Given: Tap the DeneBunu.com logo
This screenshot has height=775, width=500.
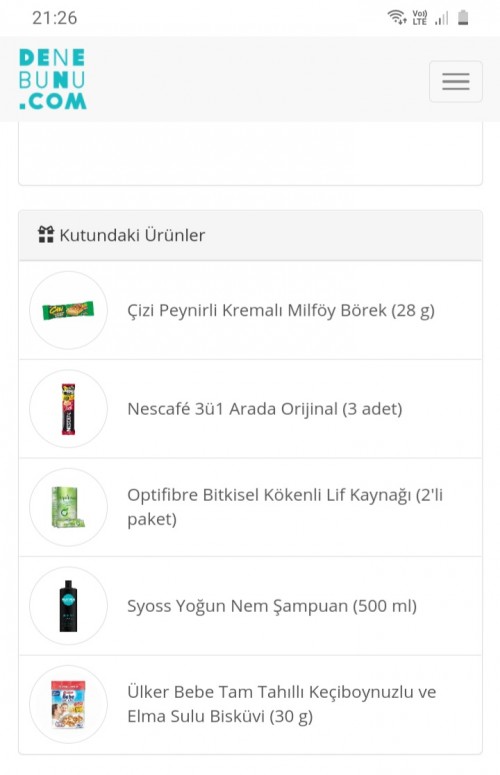Looking at the screenshot, I should click(52, 79).
